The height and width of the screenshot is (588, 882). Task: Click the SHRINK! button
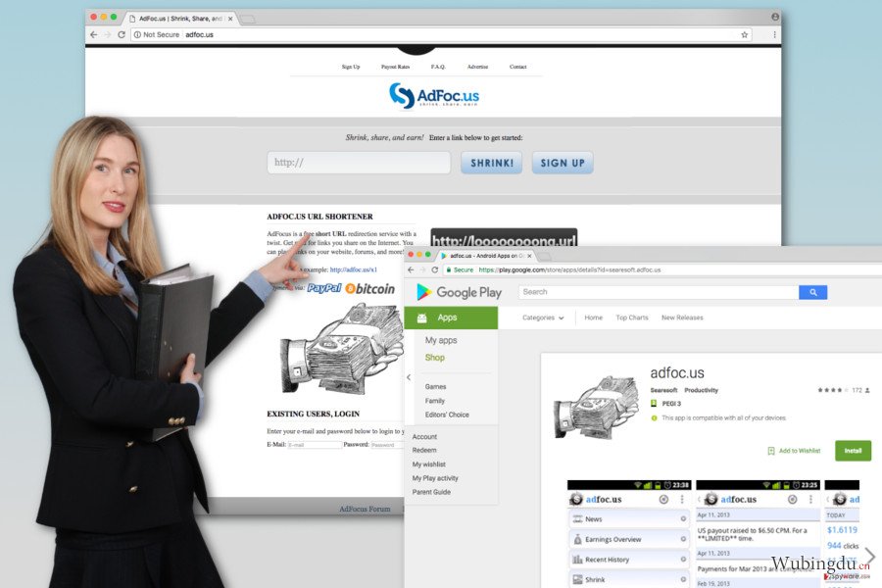point(492,163)
